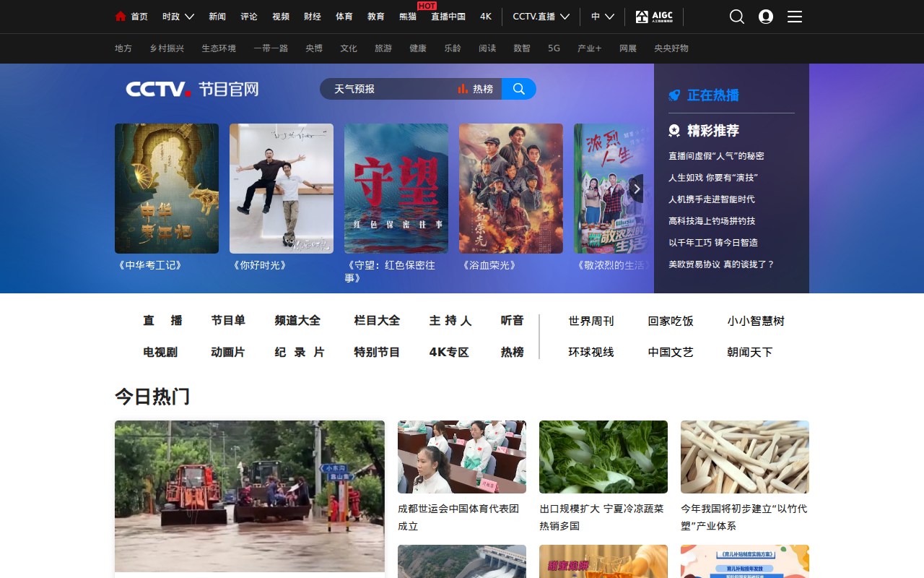
Task: Select the 节目单 category link
Action: pyautogui.click(x=228, y=321)
